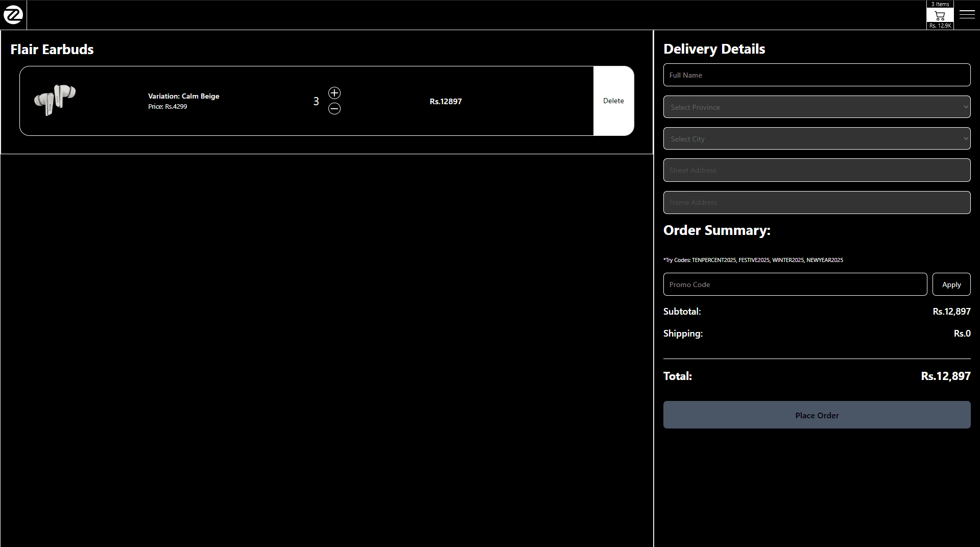
Task: Open the shopping cart icon
Action: 940,15
